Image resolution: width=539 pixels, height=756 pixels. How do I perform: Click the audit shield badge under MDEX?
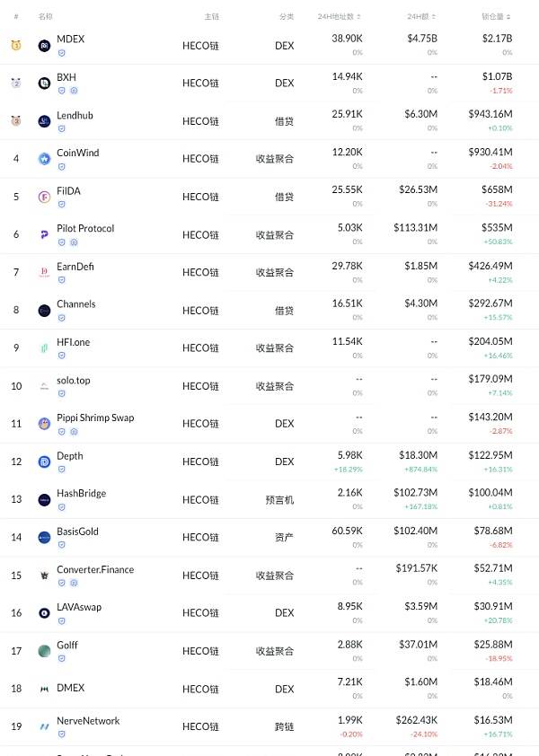tap(62, 53)
